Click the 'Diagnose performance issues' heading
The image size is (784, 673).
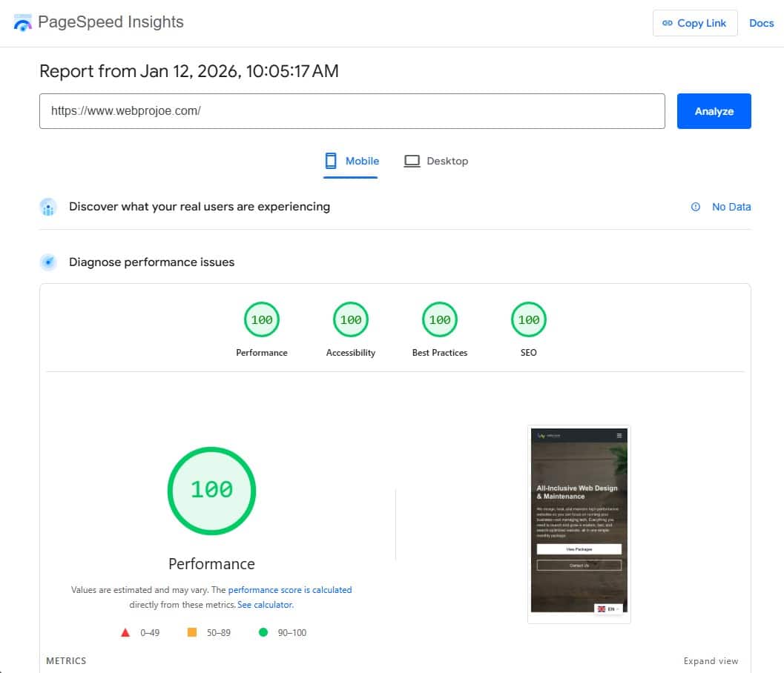pyautogui.click(x=151, y=262)
